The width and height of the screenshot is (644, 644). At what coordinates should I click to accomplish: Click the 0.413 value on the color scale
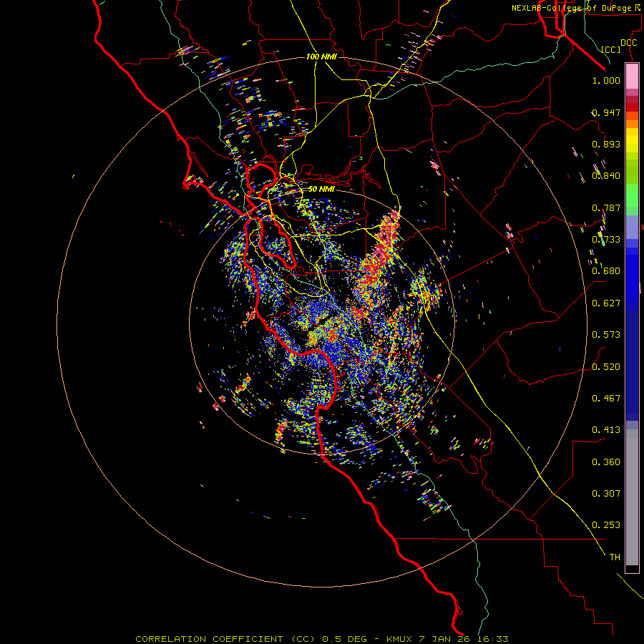(x=606, y=430)
